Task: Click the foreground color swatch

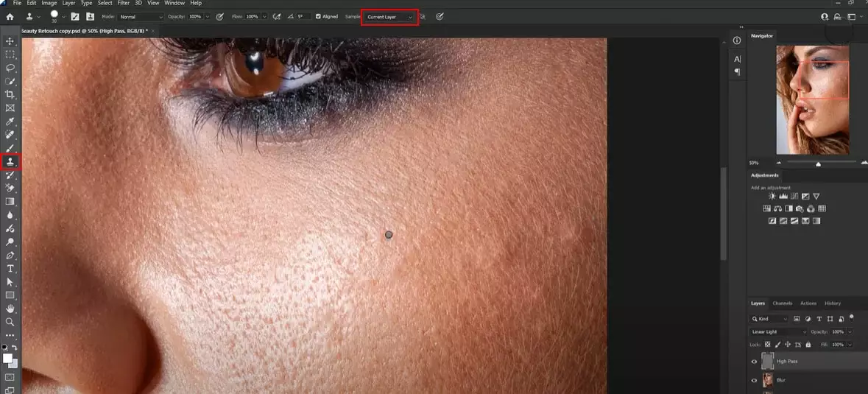Action: (x=7, y=359)
